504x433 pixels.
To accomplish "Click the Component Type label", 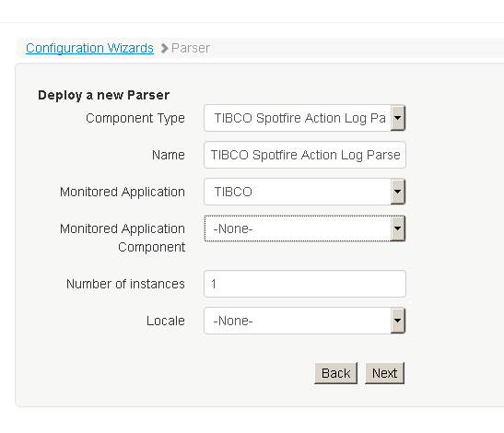I will pyautogui.click(x=135, y=118).
